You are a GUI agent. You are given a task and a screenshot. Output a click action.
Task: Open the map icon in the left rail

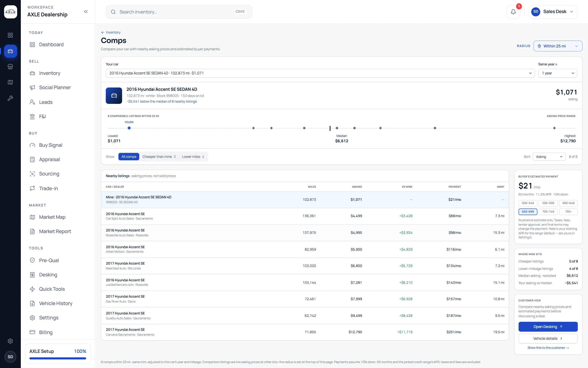pos(10,82)
